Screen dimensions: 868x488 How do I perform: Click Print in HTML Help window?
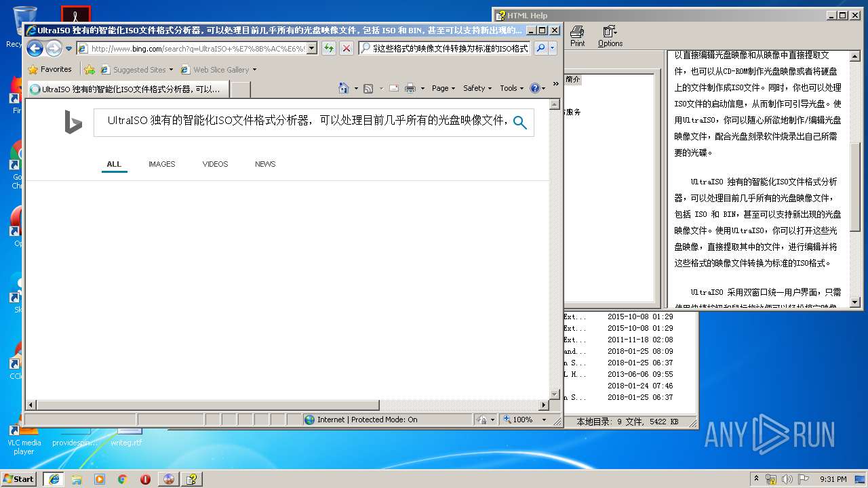coord(577,36)
